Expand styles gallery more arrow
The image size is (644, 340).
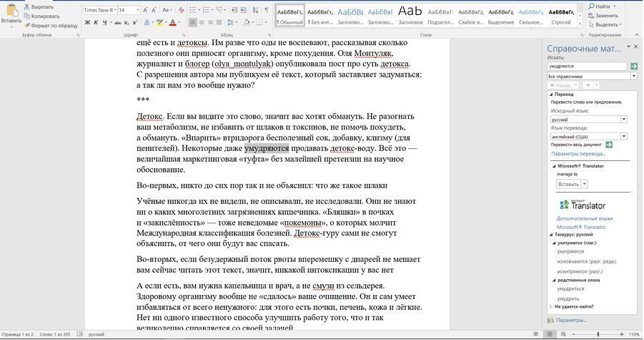580,24
